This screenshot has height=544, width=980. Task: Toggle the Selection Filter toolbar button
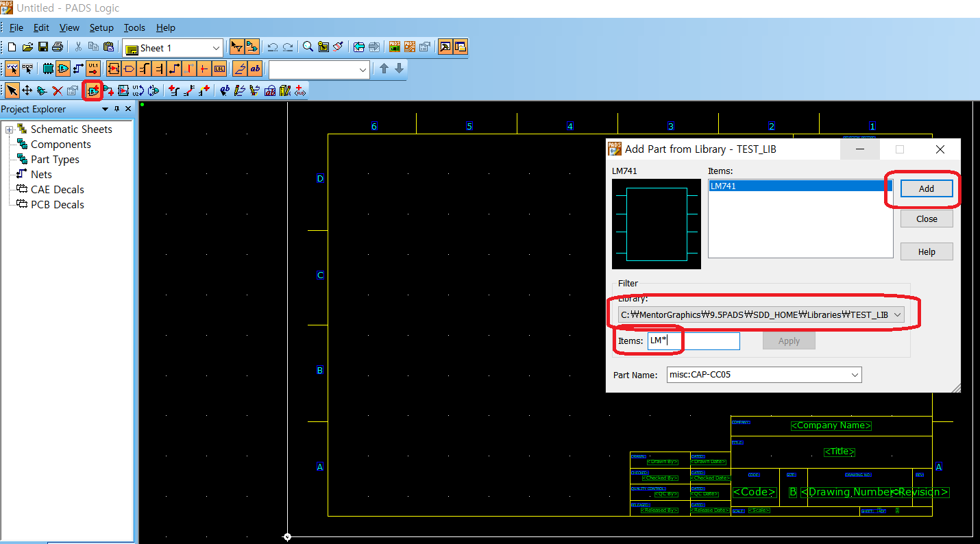coord(236,47)
